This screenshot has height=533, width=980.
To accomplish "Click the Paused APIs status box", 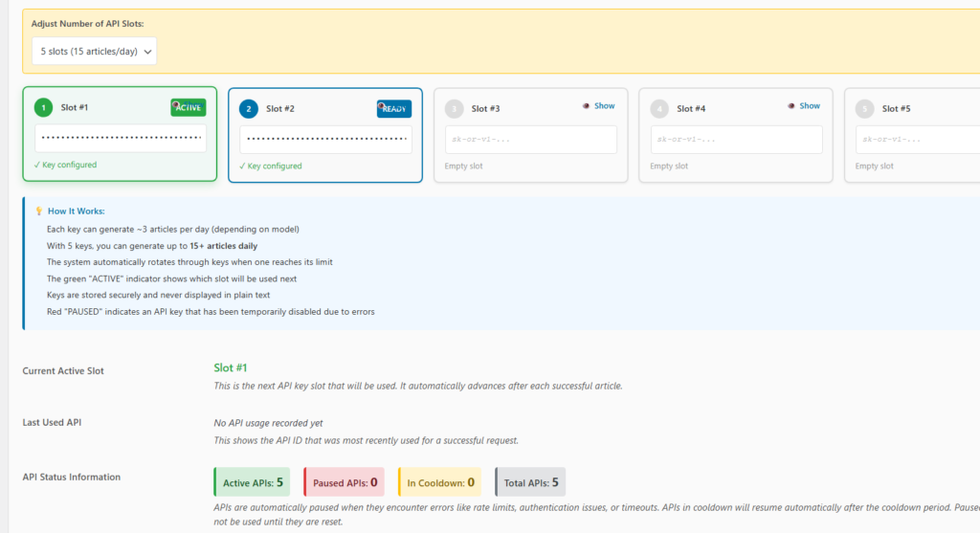I will tap(344, 482).
